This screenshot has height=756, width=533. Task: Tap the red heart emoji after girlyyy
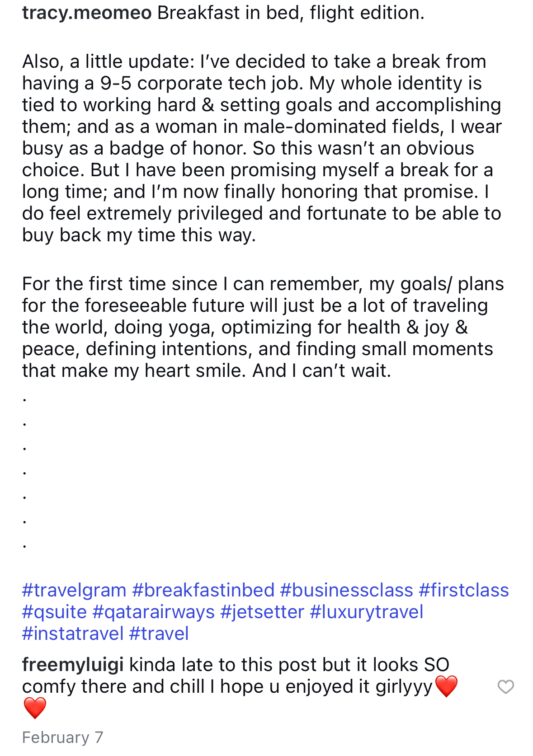point(446,686)
